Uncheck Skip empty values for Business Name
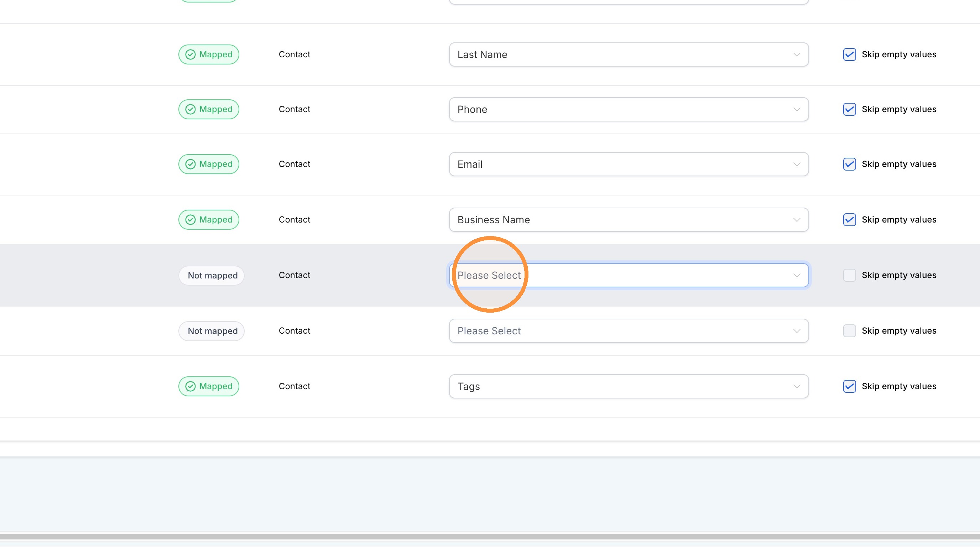Viewport: 980px width, 548px height. click(849, 220)
